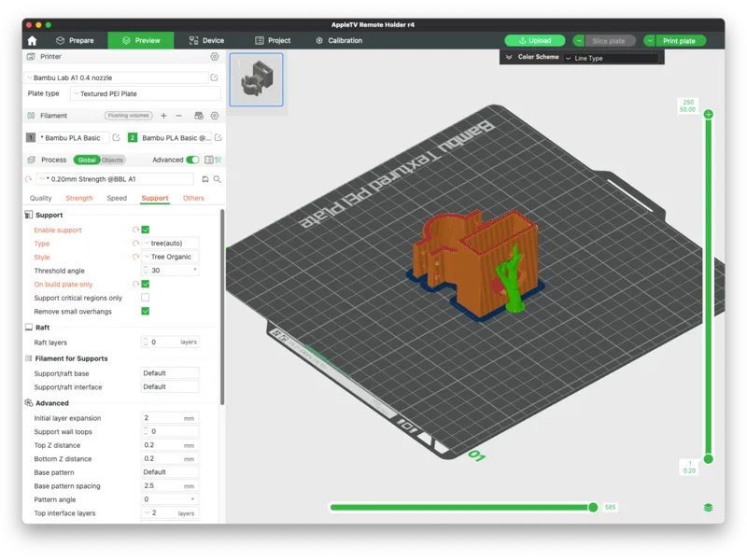This screenshot has width=747, height=560.
Task: Open AMS filament sync icon
Action: pos(199,116)
